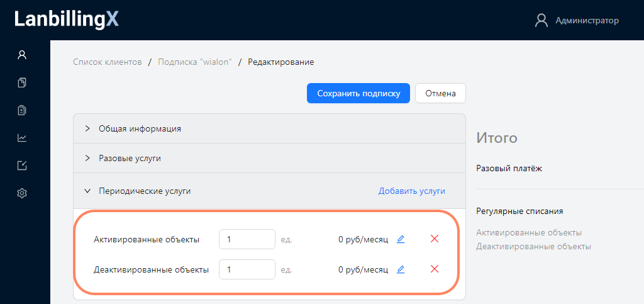
Task: Remove Деактивированные объекты service with red X
Action: (434, 269)
